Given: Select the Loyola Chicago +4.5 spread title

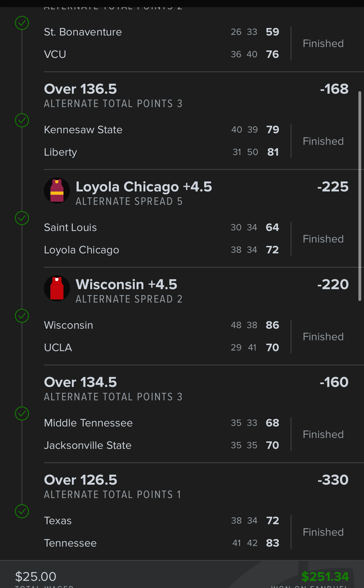Looking at the screenshot, I should (x=144, y=187).
